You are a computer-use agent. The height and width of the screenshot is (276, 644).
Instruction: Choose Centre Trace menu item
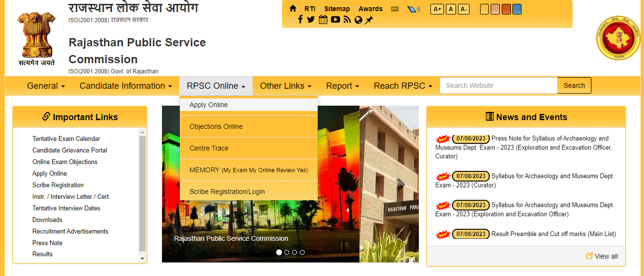point(249,148)
